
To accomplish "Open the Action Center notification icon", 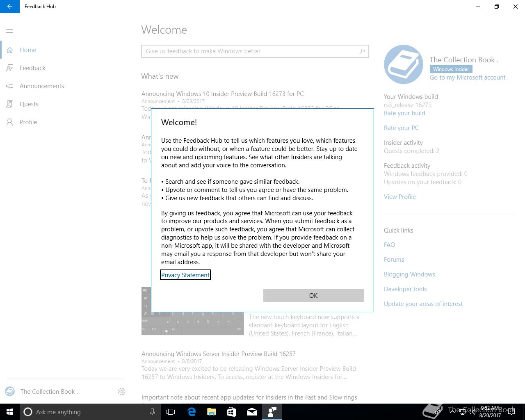I will [x=511, y=412].
